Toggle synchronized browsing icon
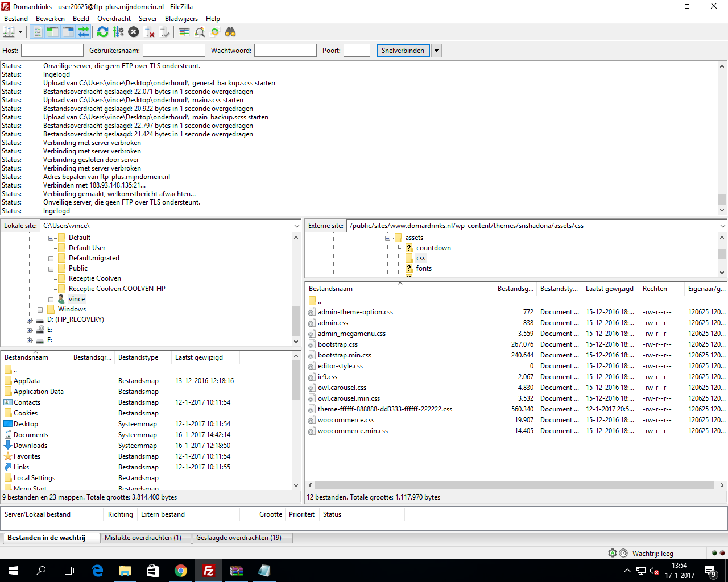The height and width of the screenshot is (582, 728). click(215, 32)
